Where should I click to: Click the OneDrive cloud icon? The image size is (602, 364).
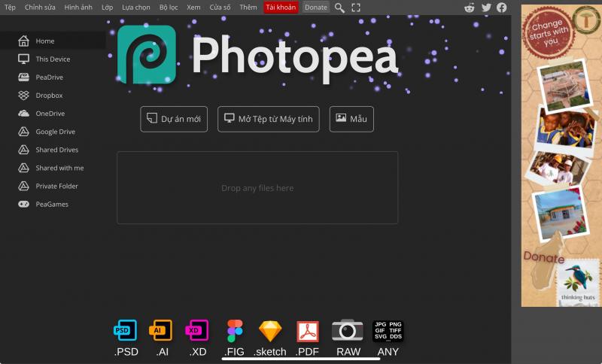click(23, 113)
